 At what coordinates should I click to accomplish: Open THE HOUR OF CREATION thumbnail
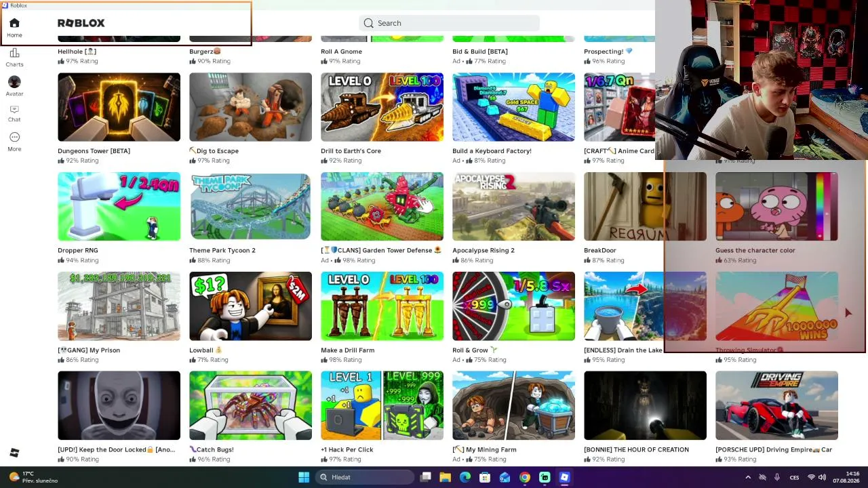point(645,405)
